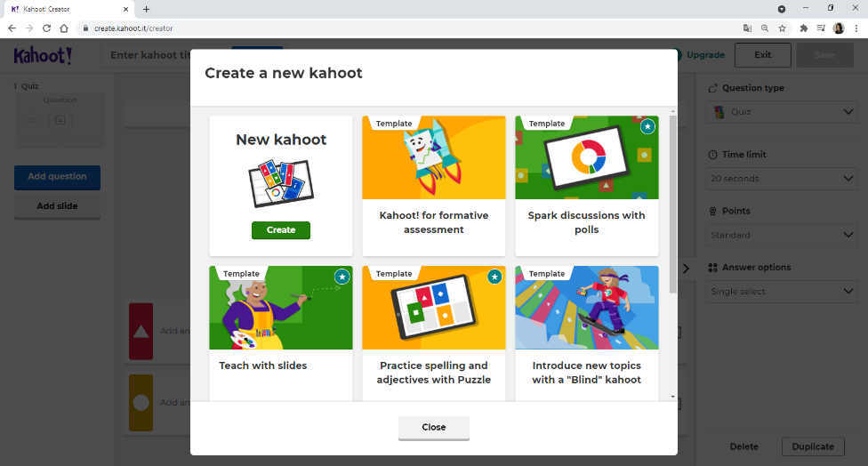The height and width of the screenshot is (466, 868).
Task: Close the Create a new kahoot dialog
Action: (433, 427)
